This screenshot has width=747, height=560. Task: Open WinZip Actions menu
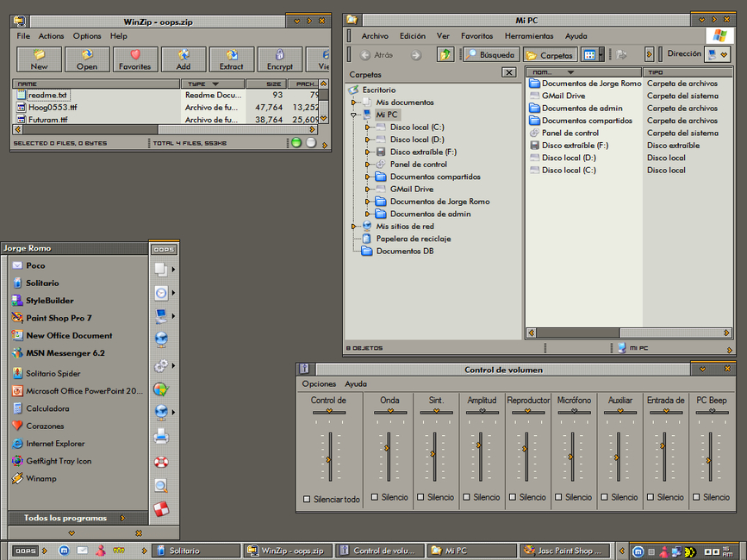(x=51, y=36)
